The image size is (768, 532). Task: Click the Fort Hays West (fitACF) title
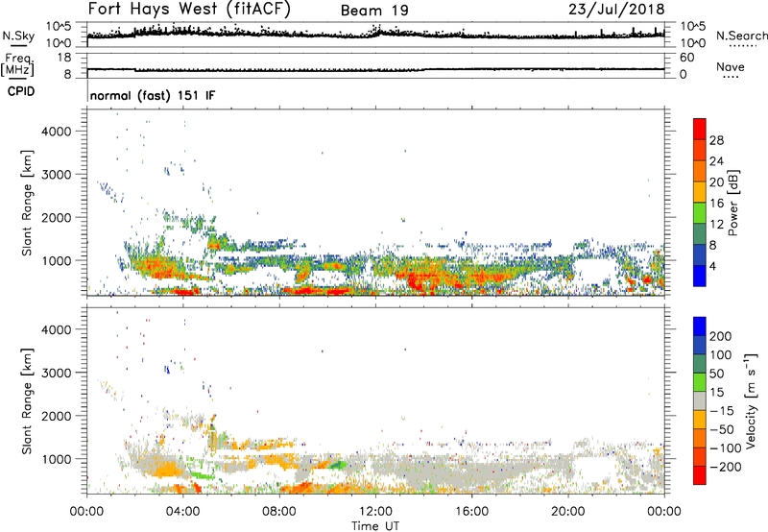click(x=189, y=9)
